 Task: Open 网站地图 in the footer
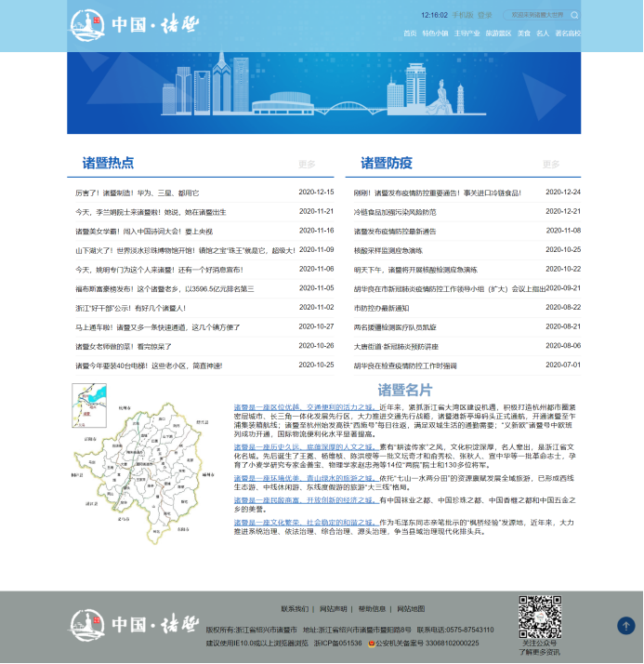(411, 609)
